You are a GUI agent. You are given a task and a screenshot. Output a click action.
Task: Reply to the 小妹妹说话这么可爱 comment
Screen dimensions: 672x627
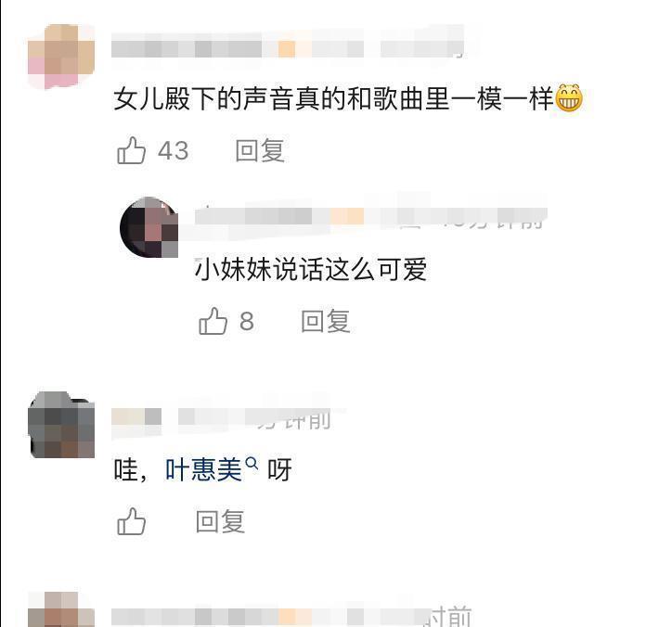325,321
